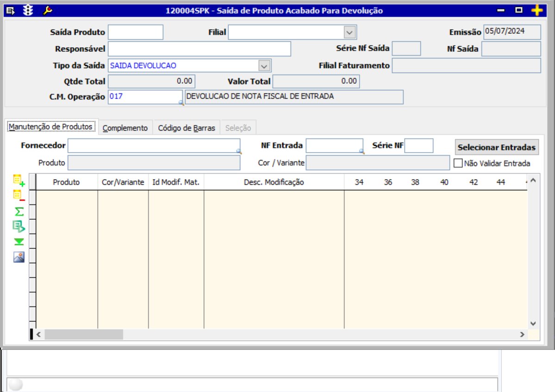Click the grid's vertical scrollbar down arrow
This screenshot has height=392, width=555.
point(533,324)
